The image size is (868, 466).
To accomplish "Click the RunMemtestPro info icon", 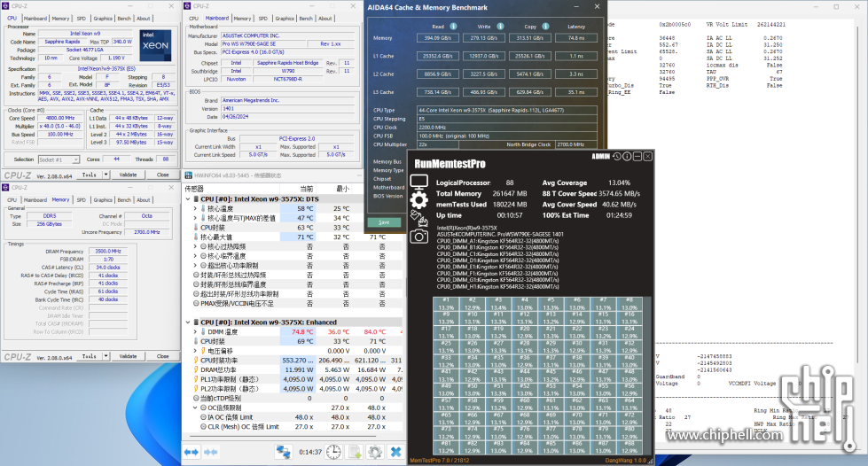I will (627, 157).
